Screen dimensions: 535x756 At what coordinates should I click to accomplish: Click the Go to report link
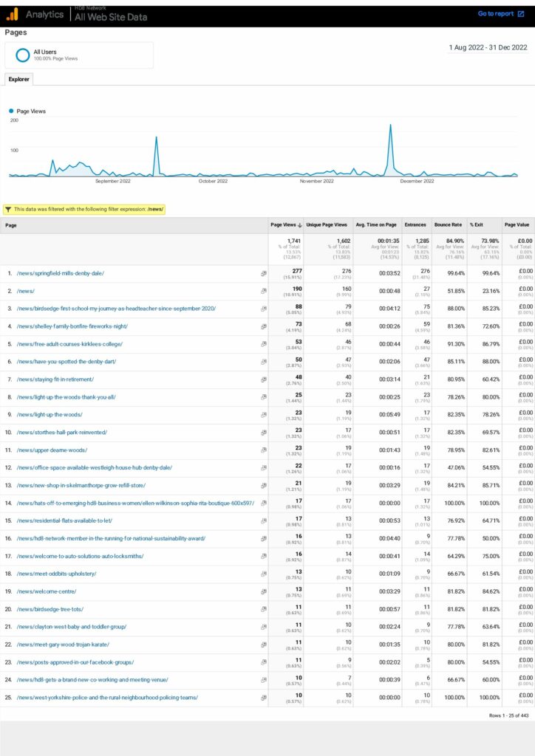[x=495, y=14]
